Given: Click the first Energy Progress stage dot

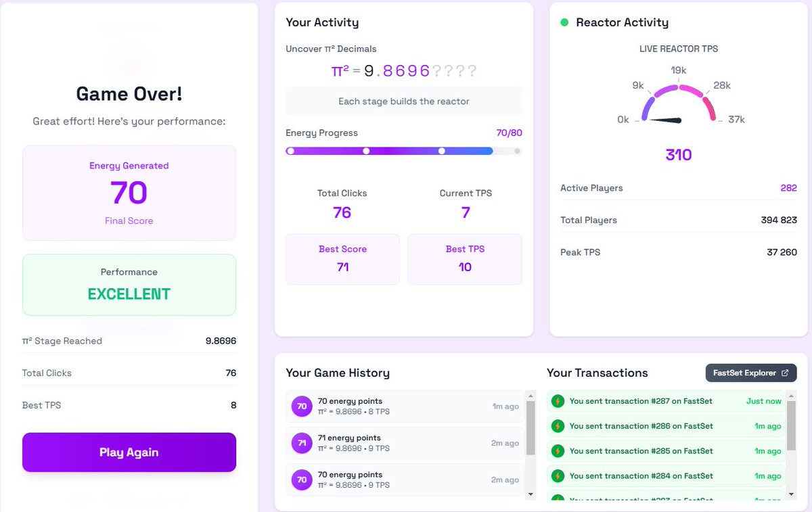Looking at the screenshot, I should [290, 152].
